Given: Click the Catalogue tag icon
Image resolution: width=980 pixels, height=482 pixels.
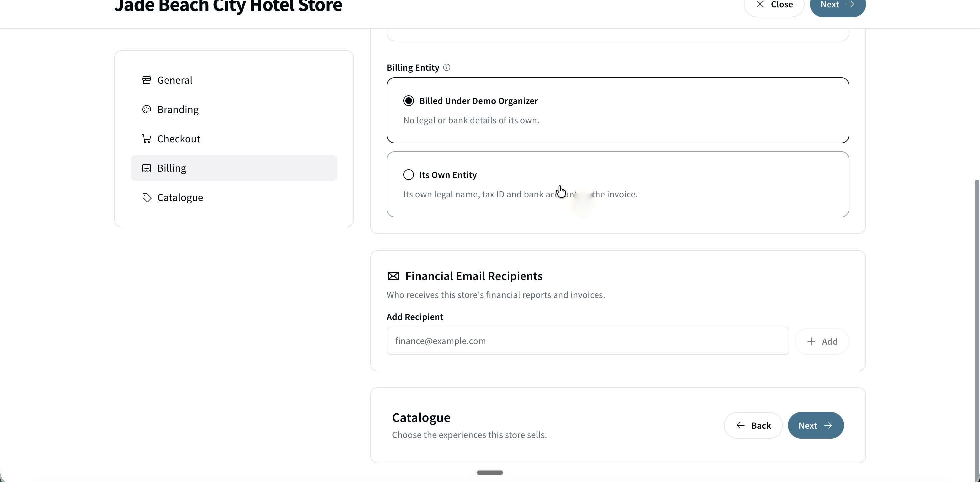Looking at the screenshot, I should pos(146,197).
